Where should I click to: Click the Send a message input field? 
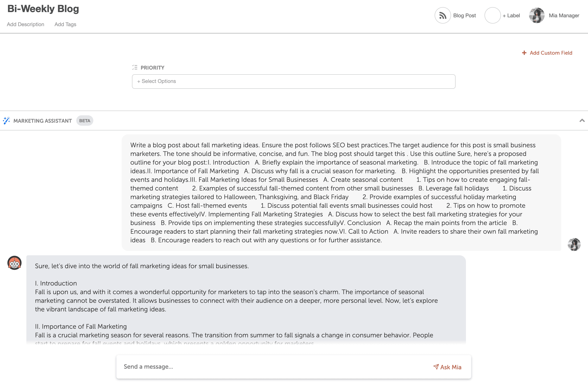coord(222,367)
